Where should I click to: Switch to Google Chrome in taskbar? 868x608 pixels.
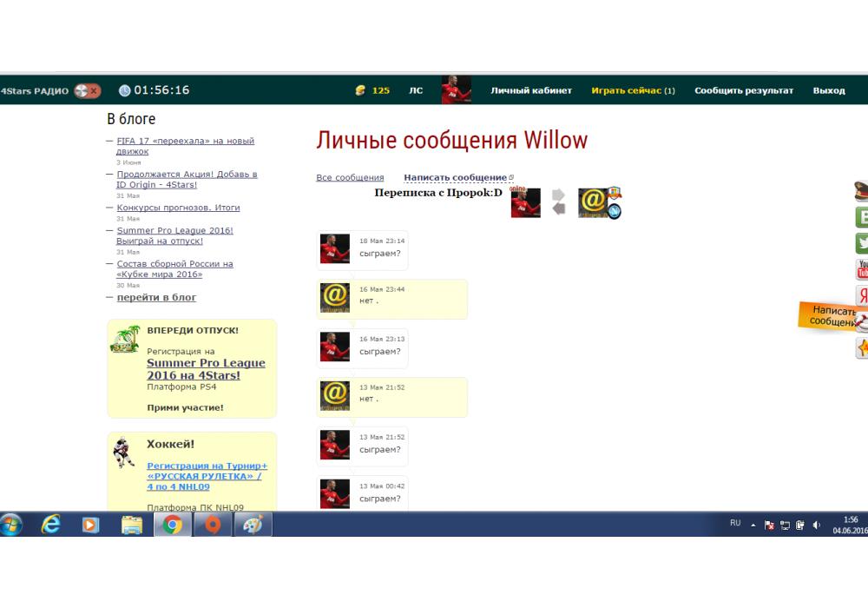click(172, 525)
